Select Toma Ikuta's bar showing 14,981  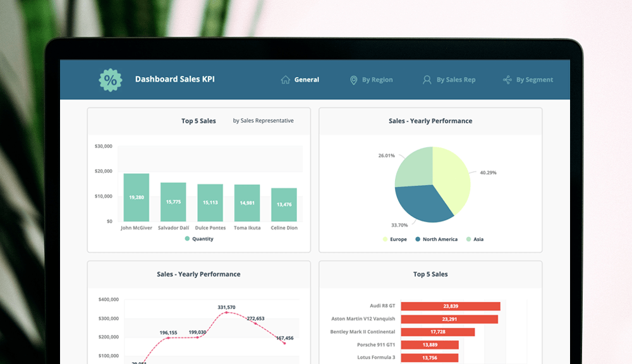click(247, 203)
